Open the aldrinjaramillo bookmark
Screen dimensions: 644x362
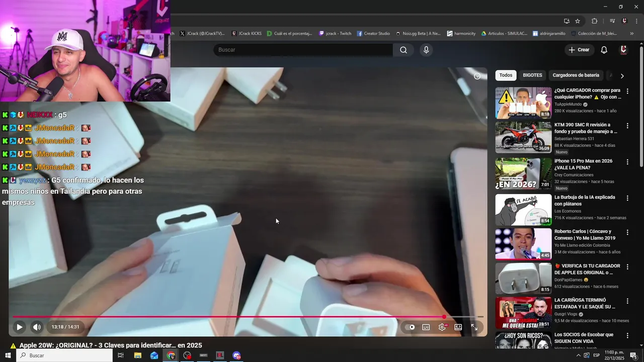pyautogui.click(x=549, y=34)
